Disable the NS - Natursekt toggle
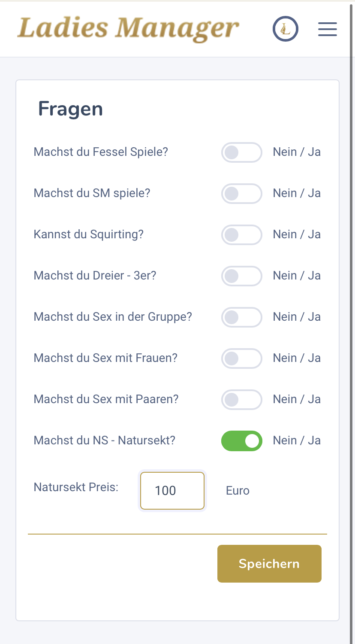This screenshot has height=644, width=355. coord(241,441)
